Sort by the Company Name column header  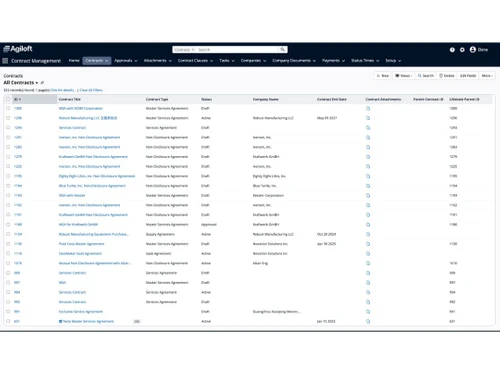pos(266,99)
